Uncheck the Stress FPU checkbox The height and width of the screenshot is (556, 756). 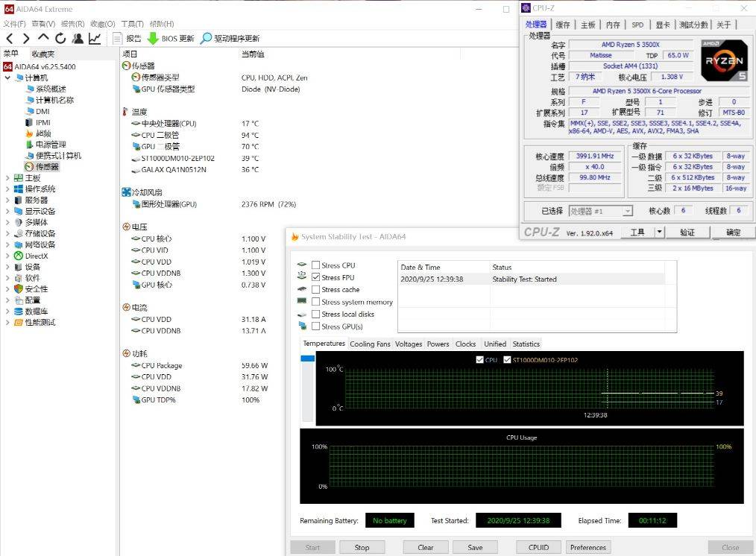(316, 277)
